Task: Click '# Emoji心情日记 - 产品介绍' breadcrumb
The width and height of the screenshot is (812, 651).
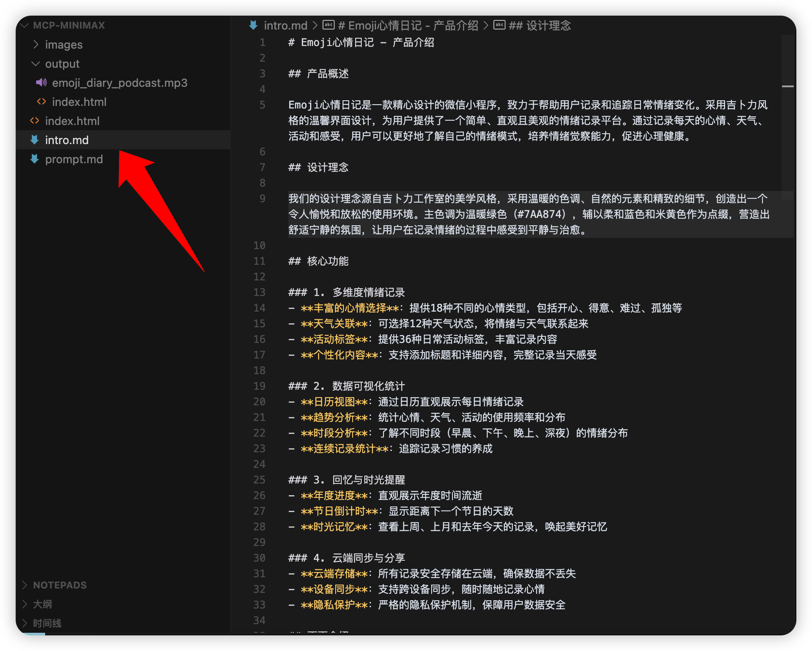Action: coord(408,25)
